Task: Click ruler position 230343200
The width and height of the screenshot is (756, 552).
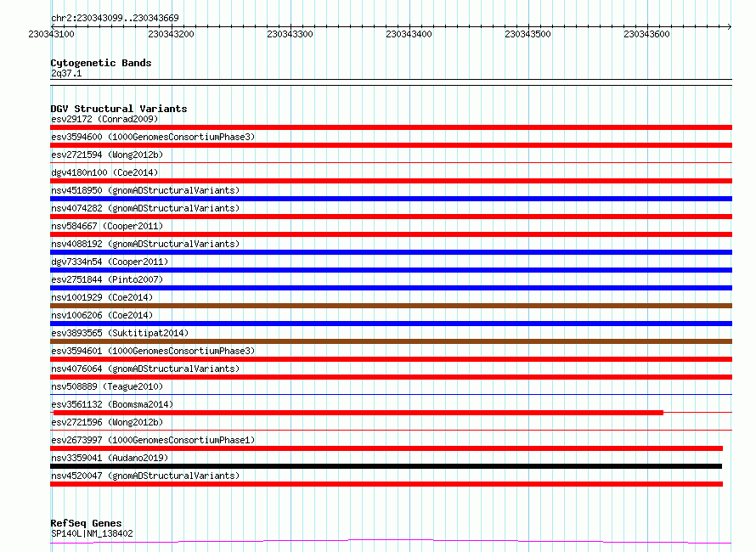Action: point(171,34)
